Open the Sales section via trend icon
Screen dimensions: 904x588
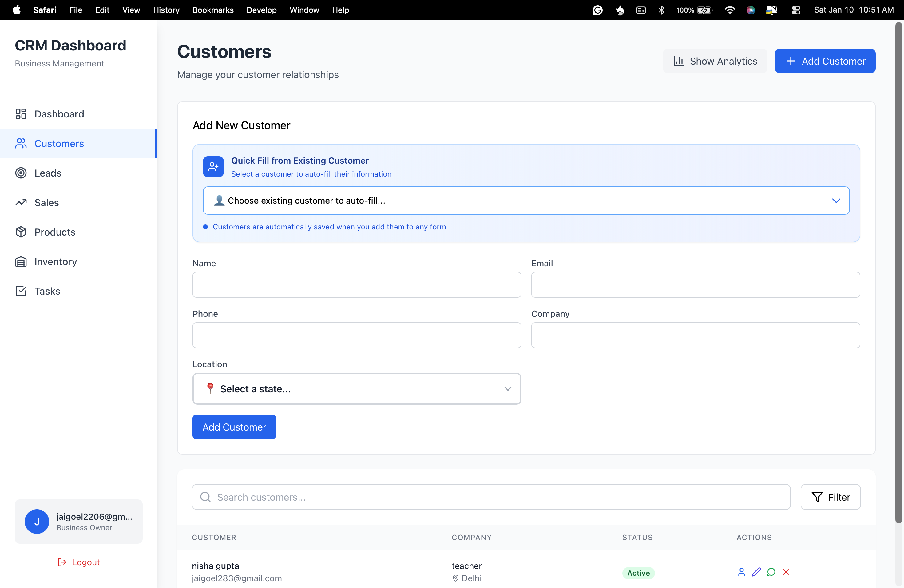[x=21, y=202]
